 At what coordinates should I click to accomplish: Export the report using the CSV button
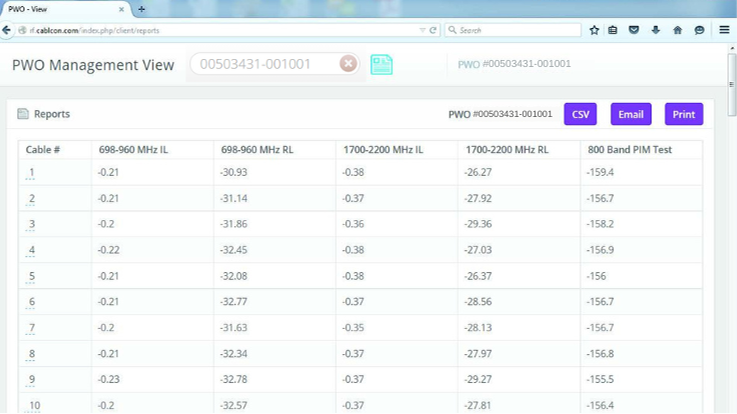580,114
